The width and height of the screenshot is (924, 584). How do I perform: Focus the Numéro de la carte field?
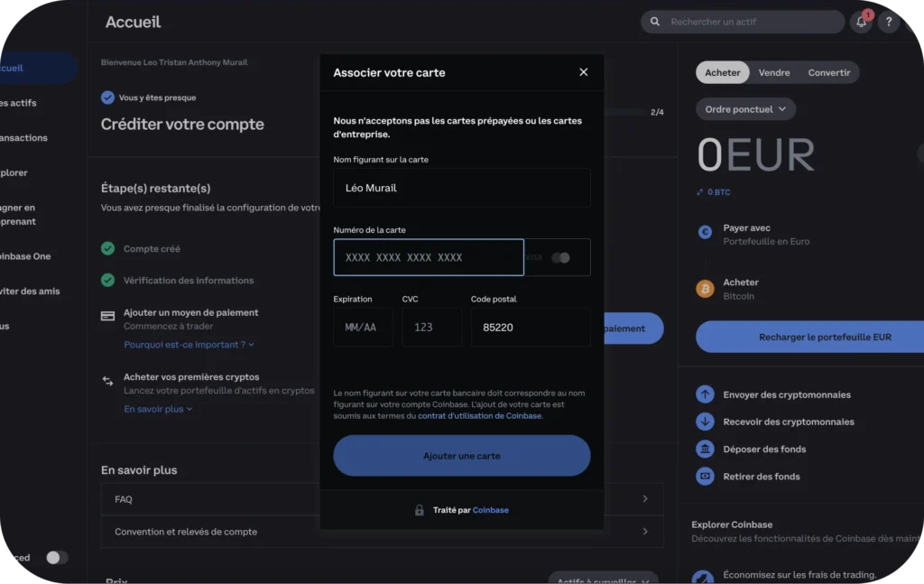(x=429, y=257)
